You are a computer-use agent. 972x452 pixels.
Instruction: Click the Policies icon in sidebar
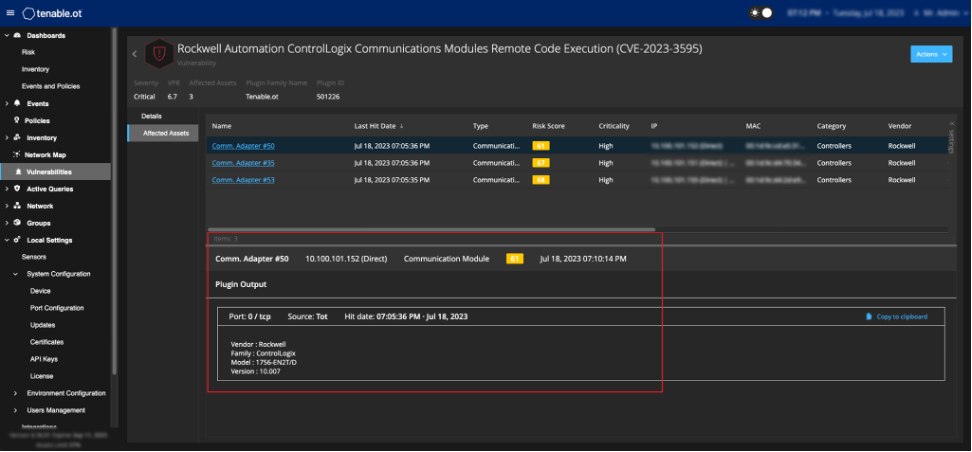coord(17,120)
